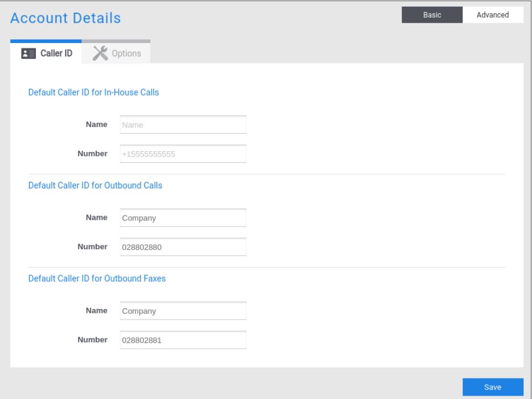The height and width of the screenshot is (399, 532).
Task: Click the Name label under In-House Calls
Action: (x=96, y=124)
